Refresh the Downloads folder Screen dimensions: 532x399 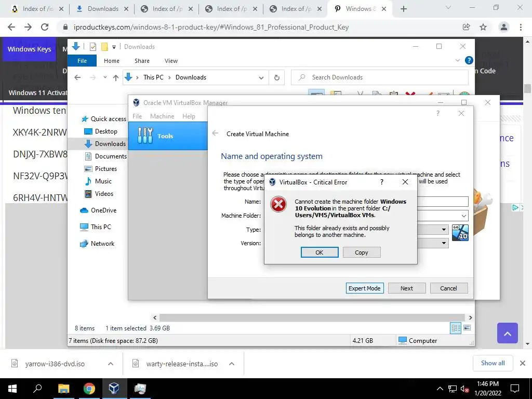click(x=277, y=78)
